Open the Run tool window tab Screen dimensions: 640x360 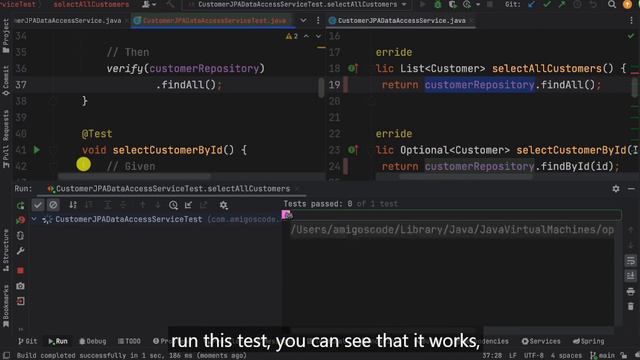point(58,341)
